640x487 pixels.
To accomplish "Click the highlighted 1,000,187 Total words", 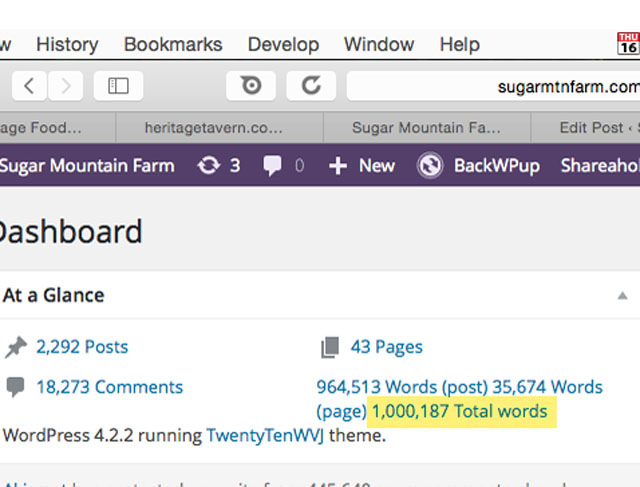I will (460, 411).
